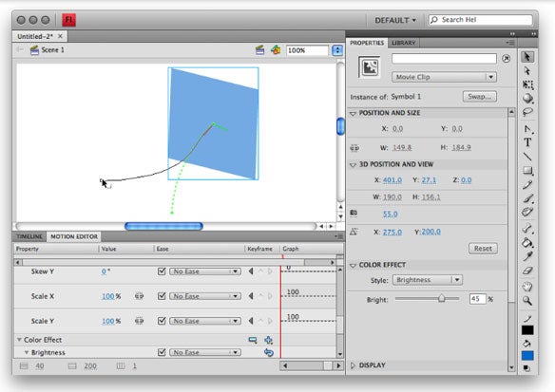The height and width of the screenshot is (392, 555).
Task: Click the Swap... button
Action: click(480, 97)
